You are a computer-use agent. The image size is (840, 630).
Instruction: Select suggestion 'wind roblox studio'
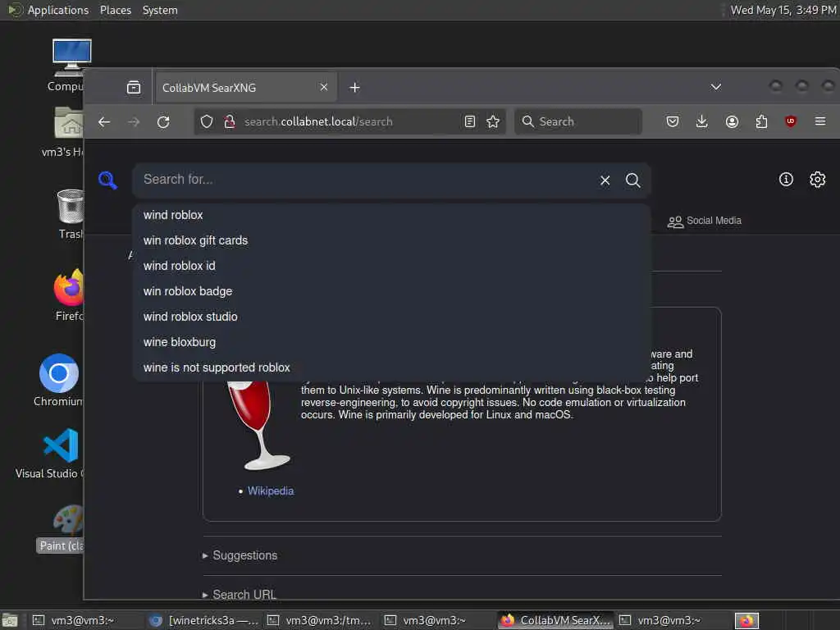[391, 317]
